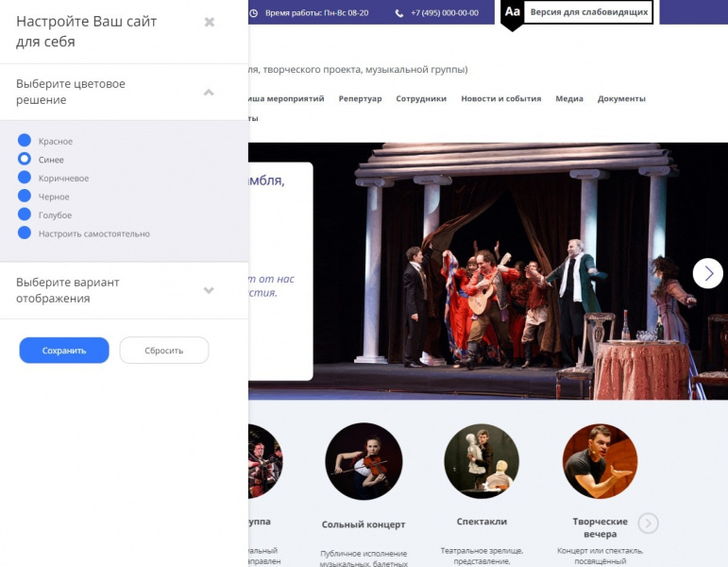728x567 pixels.
Task: Pick the Голубое color option
Action: (25, 215)
